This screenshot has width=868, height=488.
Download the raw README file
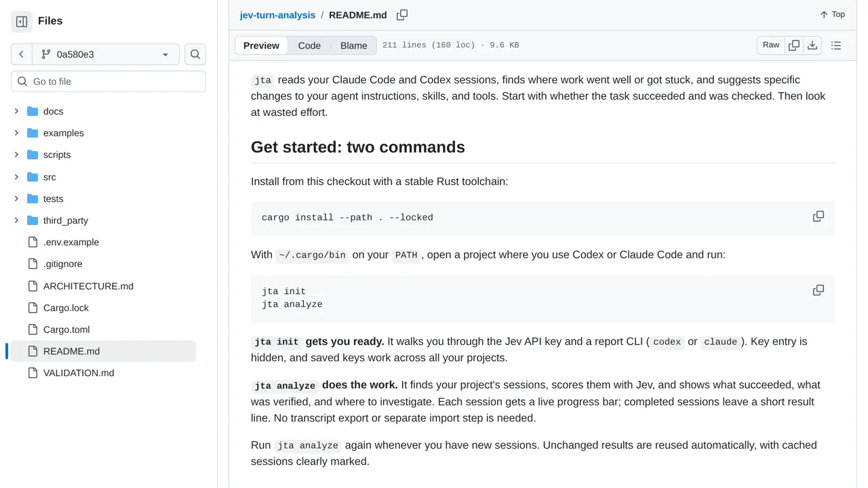(x=812, y=45)
